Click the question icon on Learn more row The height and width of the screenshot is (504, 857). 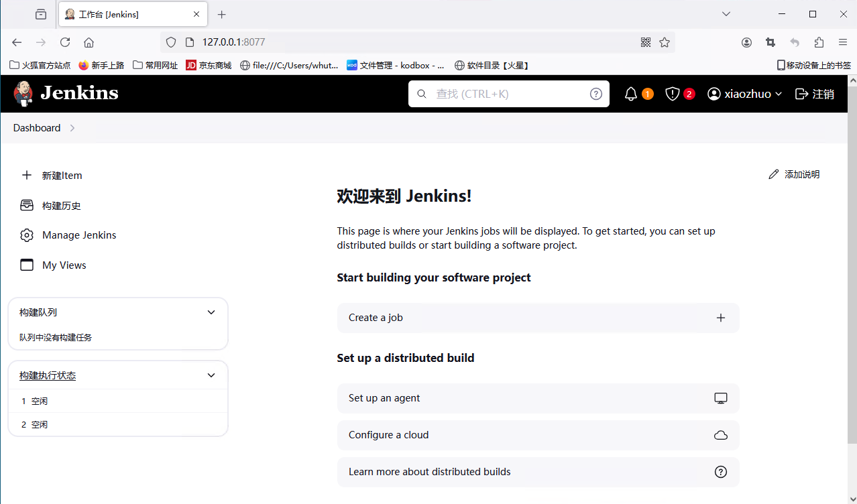coord(721,472)
